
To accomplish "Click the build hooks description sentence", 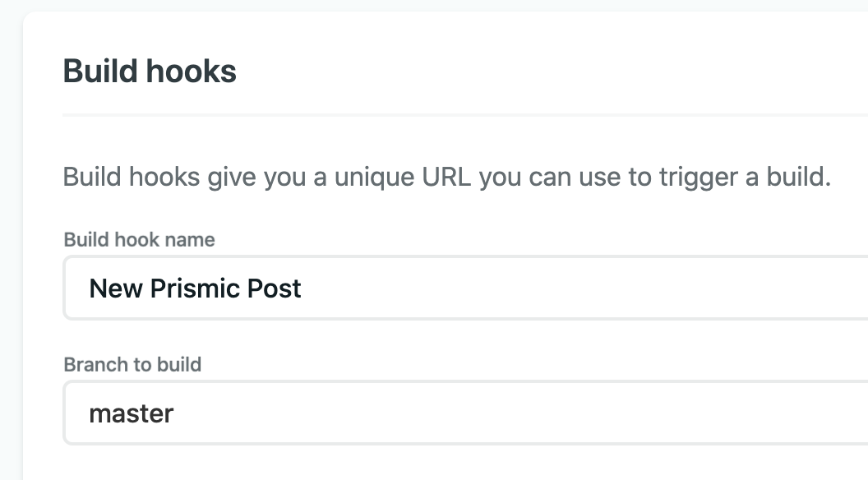I will point(446,177).
